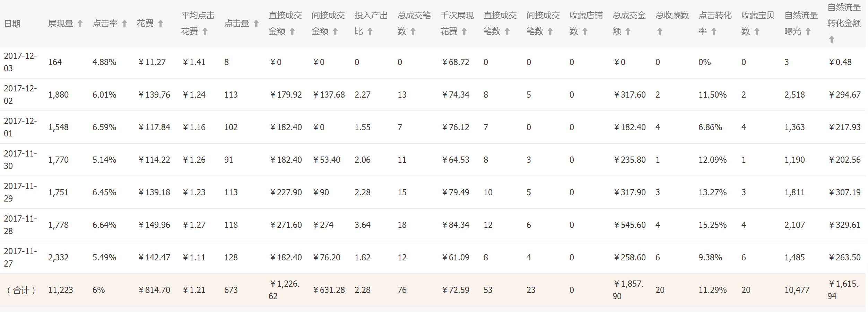Viewport: 868px width, 312px height.
Task: Click indirect amount ￥137.68
Action: pyautogui.click(x=329, y=95)
